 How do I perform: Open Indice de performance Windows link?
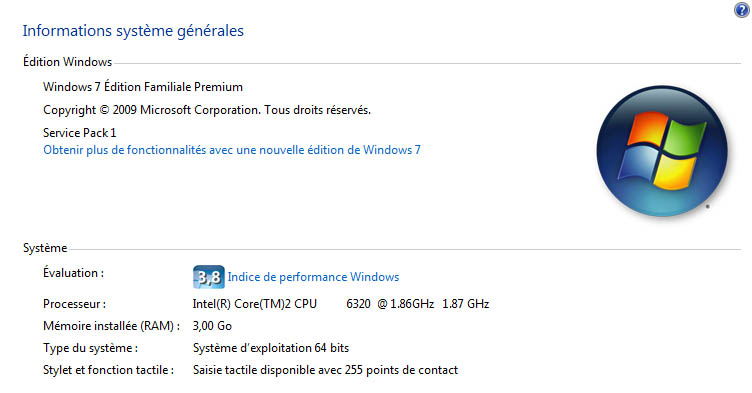(x=313, y=277)
